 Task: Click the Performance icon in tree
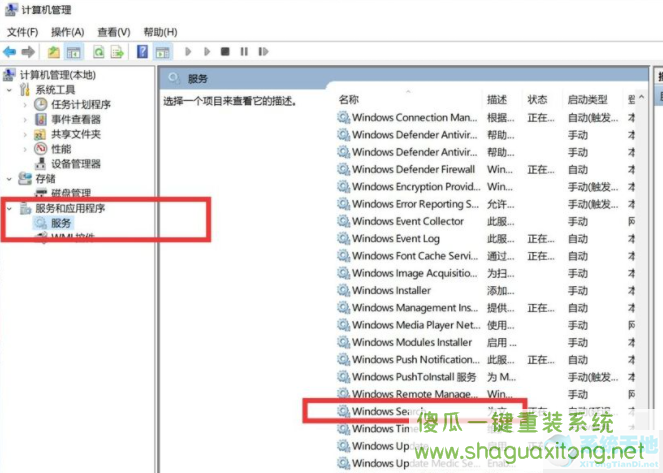point(41,149)
